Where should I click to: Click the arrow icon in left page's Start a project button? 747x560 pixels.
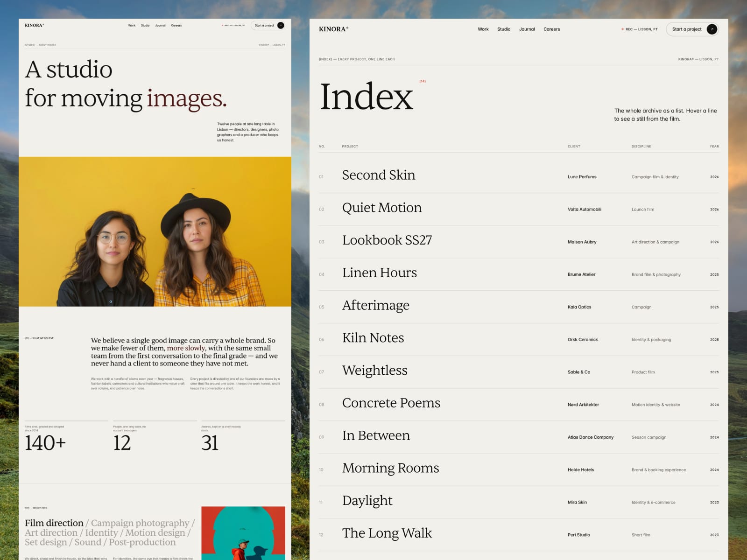pyautogui.click(x=281, y=25)
